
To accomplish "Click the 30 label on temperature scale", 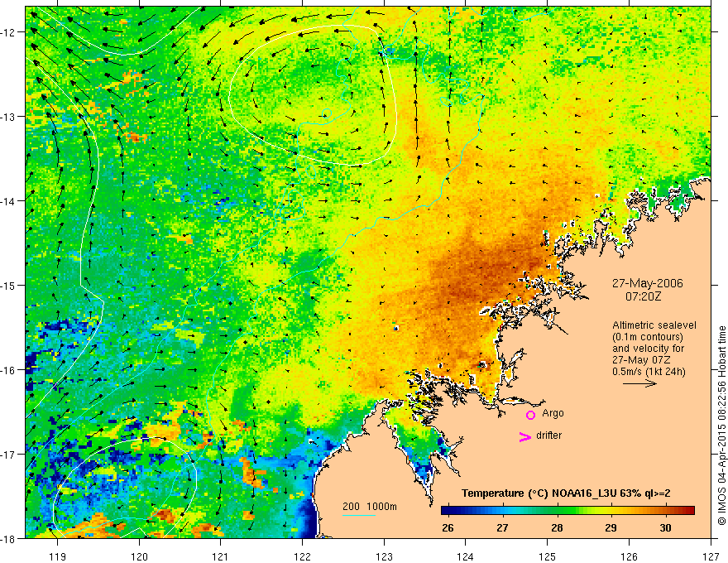I will pos(665,528).
